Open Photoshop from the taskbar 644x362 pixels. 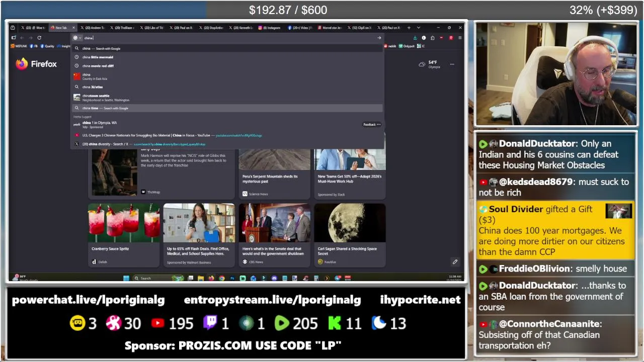[232, 278]
